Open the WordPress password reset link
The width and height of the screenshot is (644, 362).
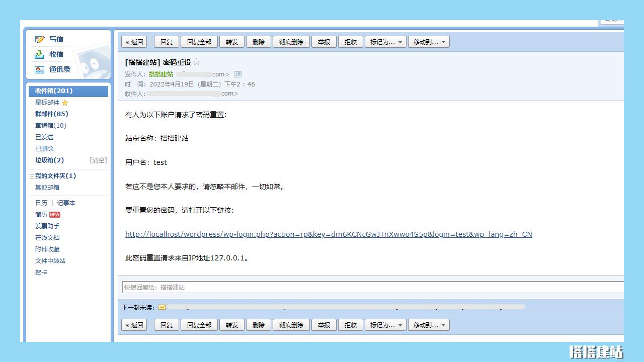tap(328, 234)
